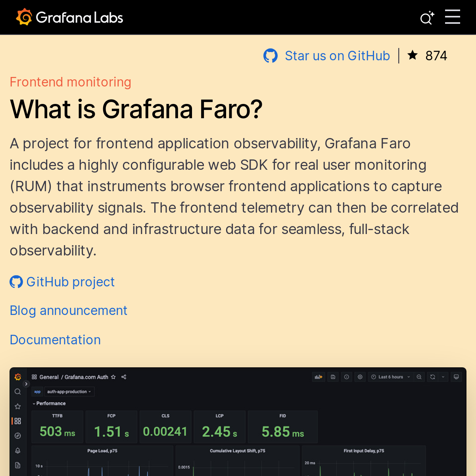This screenshot has height=476, width=476.
Task: Open the Last 6 hours time picker
Action: pos(390,377)
